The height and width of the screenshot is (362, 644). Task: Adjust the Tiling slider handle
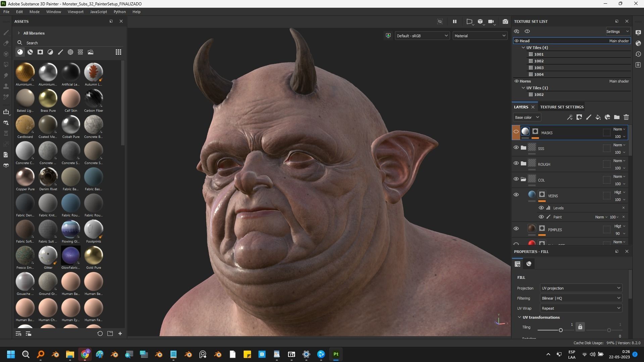click(x=560, y=330)
